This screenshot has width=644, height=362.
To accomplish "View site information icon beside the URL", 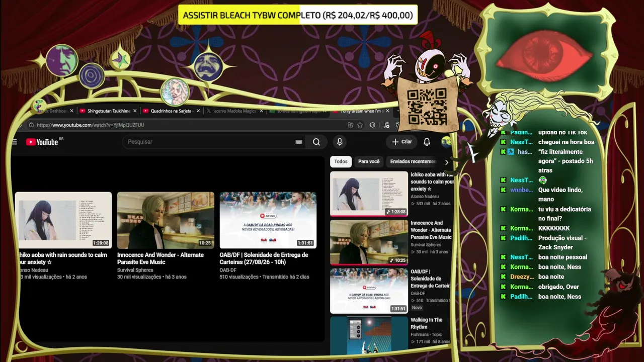I will coord(31,125).
